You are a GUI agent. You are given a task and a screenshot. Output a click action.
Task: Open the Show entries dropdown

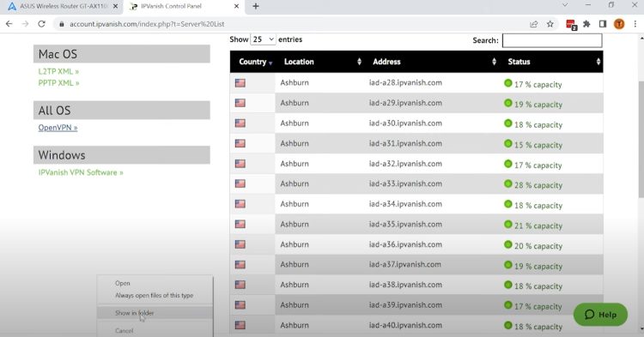[x=263, y=39]
